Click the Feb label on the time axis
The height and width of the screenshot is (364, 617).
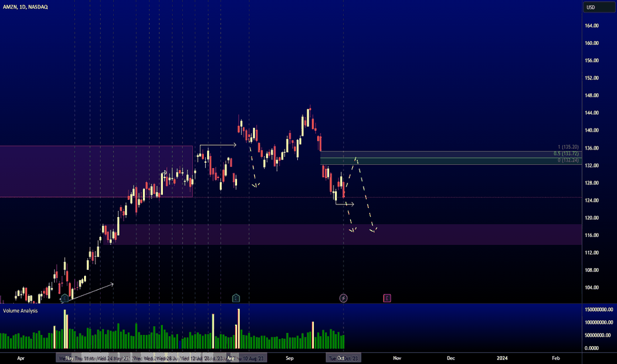(555, 358)
